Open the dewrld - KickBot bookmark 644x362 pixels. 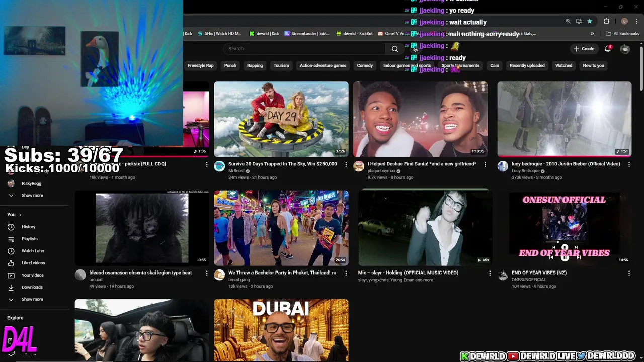click(x=354, y=34)
